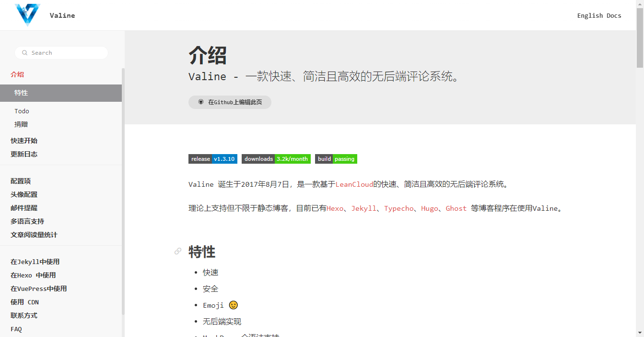Click the downloads 3.2k/month badge
Viewport: 644px width, 337px height.
click(276, 159)
